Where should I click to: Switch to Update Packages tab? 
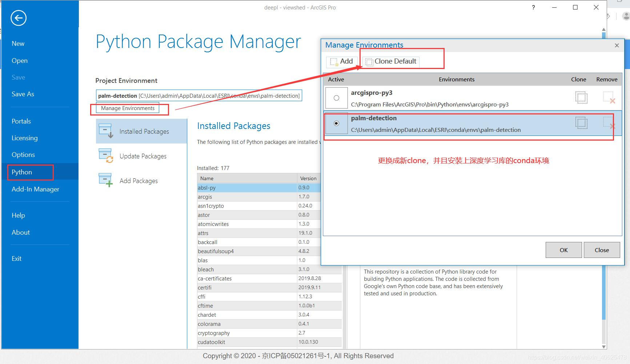point(141,156)
